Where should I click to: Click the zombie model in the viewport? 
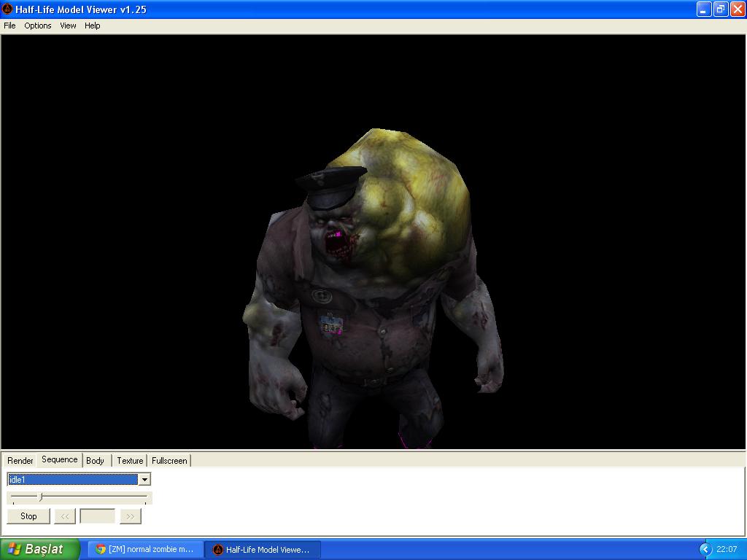(372, 292)
